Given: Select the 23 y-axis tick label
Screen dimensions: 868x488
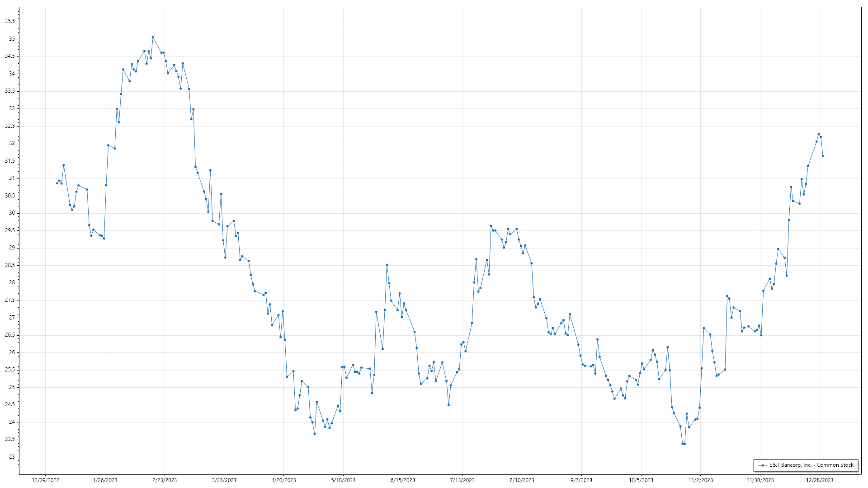Looking at the screenshot, I should [x=12, y=457].
